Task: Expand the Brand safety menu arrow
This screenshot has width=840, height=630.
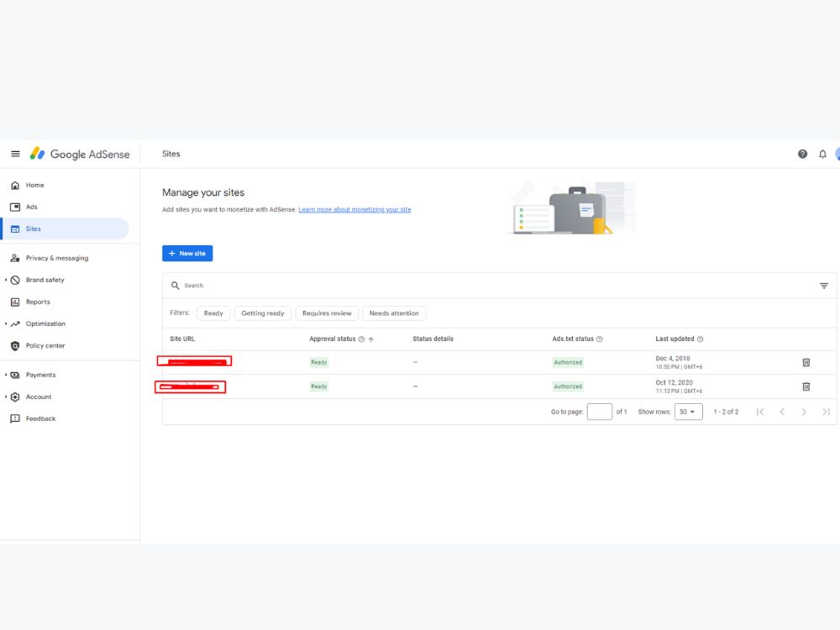Action: [x=6, y=281]
